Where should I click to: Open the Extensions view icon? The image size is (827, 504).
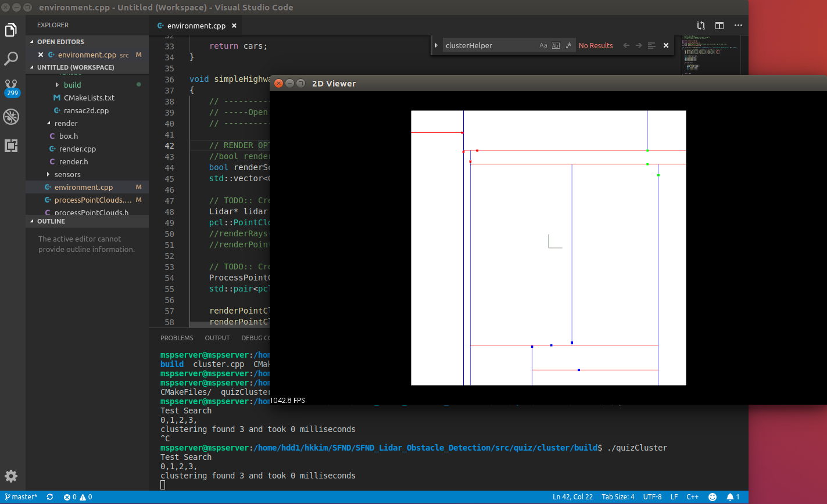12,146
